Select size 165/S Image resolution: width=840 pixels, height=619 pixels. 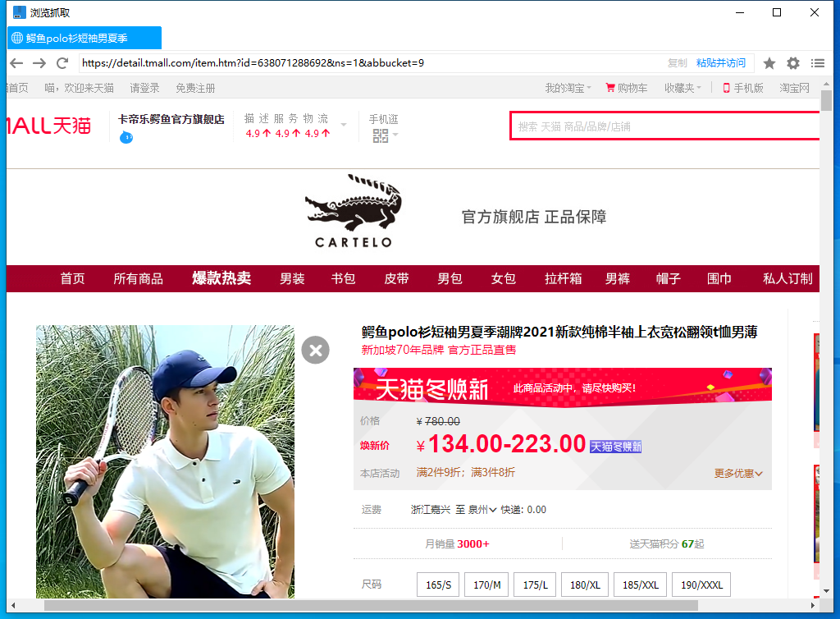pos(439,585)
